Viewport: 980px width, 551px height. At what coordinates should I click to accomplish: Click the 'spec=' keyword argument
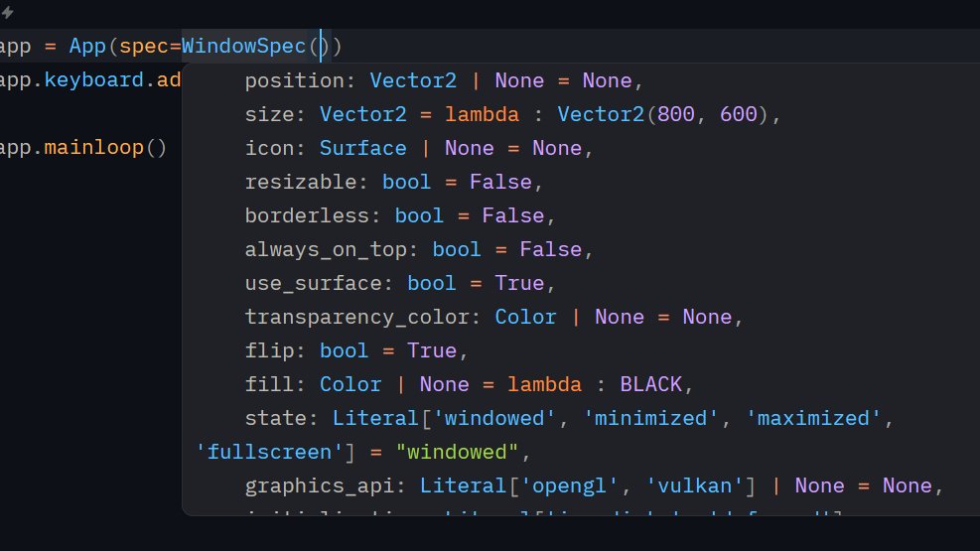point(150,47)
